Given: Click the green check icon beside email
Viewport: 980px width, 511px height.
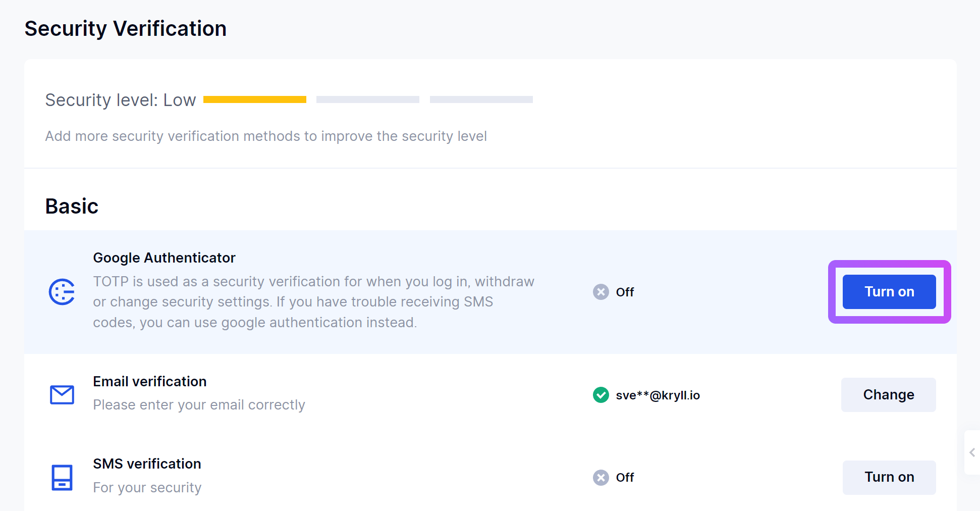Looking at the screenshot, I should (601, 395).
